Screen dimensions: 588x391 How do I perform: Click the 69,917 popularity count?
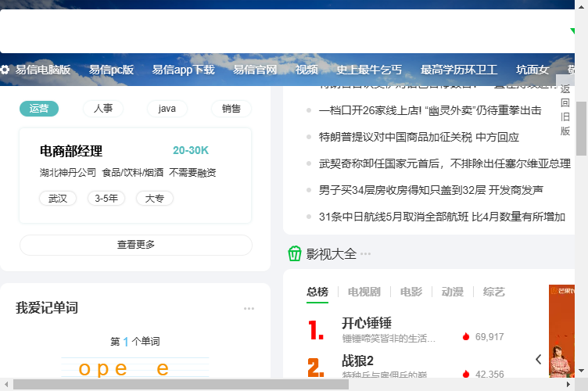point(489,336)
